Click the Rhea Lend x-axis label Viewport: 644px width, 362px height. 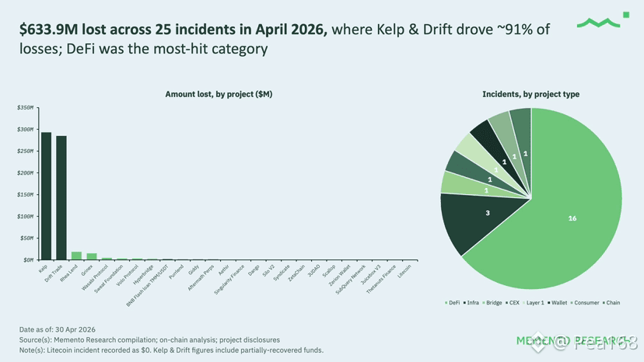[69, 273]
